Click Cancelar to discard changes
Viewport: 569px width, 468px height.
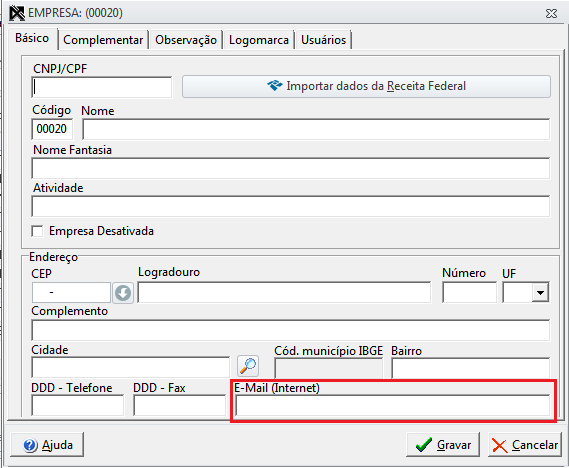tap(525, 445)
